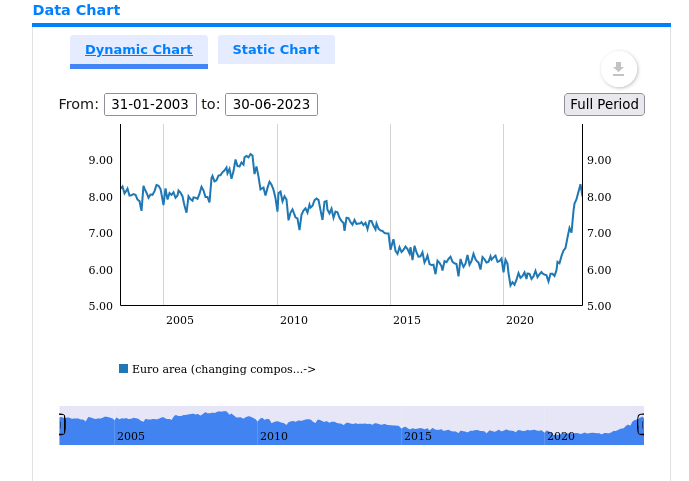Click the 2015 x-axis label on main chart
This screenshot has height=481, width=689.
pyautogui.click(x=407, y=320)
